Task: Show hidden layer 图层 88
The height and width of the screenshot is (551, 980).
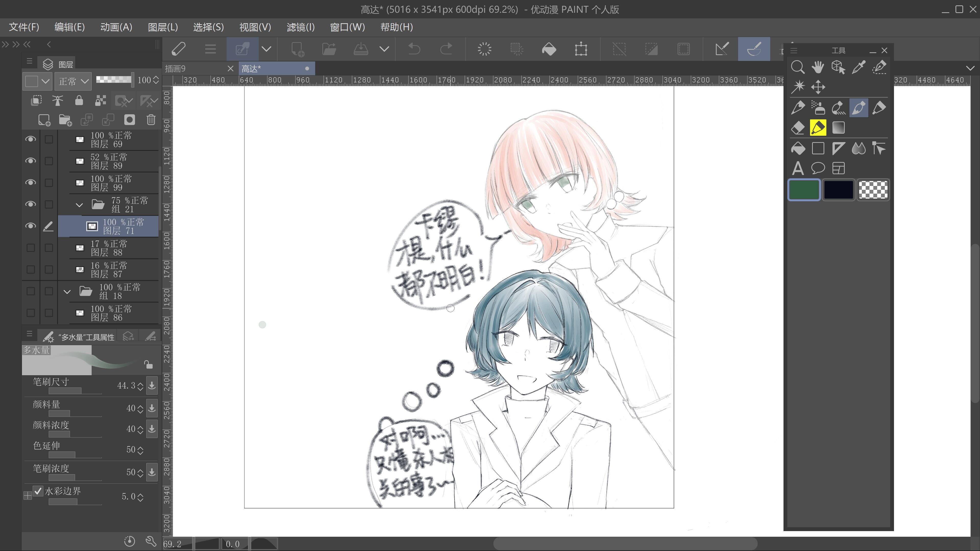Action: pyautogui.click(x=30, y=248)
